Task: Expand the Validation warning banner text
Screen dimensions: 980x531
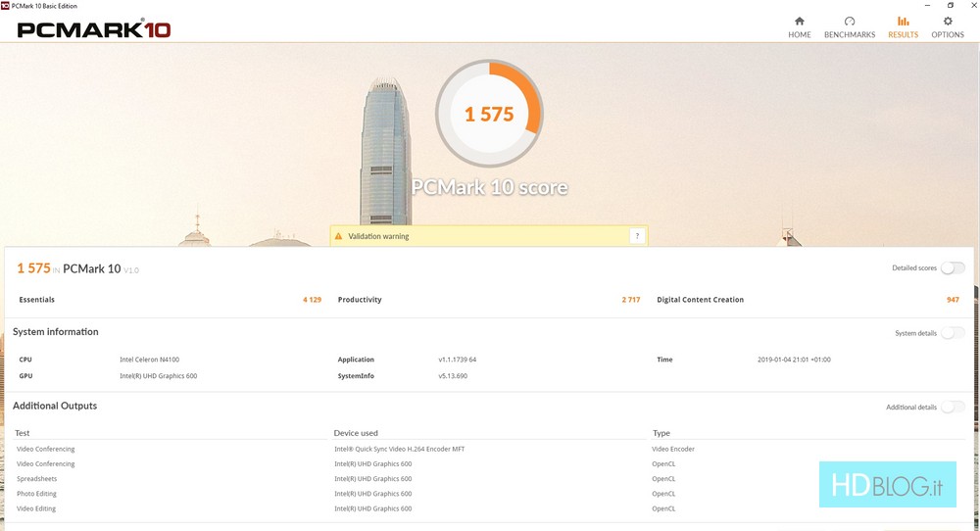Action: pos(378,236)
